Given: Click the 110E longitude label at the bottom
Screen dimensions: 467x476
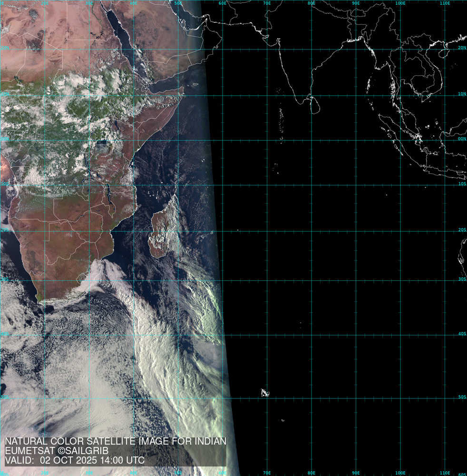Looking at the screenshot, I should click(445, 473).
